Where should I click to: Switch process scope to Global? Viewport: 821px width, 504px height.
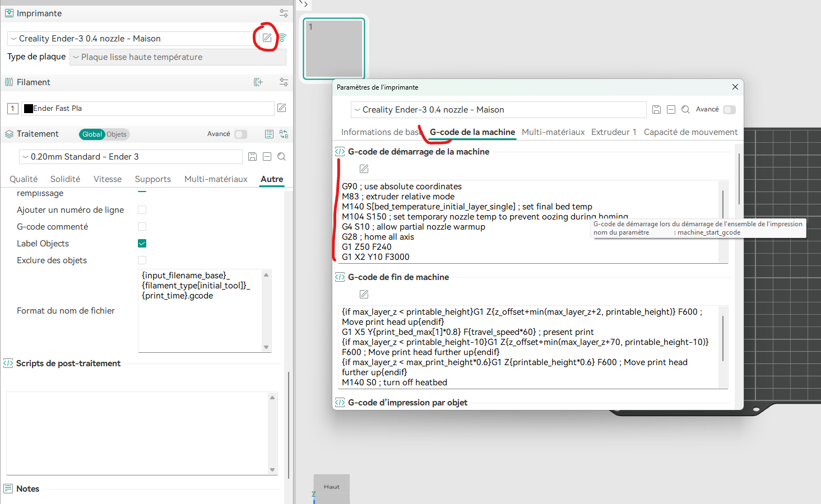(x=92, y=134)
